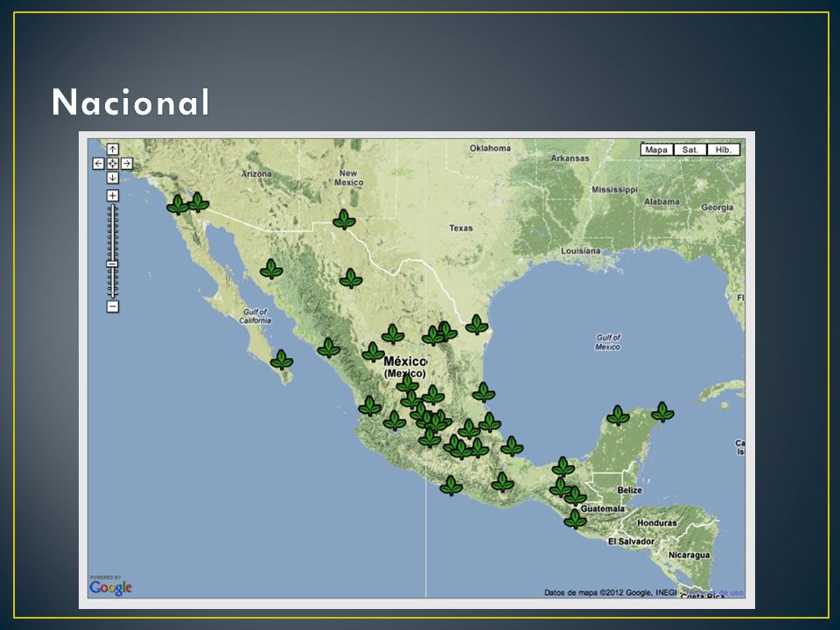The width and height of the screenshot is (840, 630).
Task: Click the Nicaragua label
Action: click(689, 555)
